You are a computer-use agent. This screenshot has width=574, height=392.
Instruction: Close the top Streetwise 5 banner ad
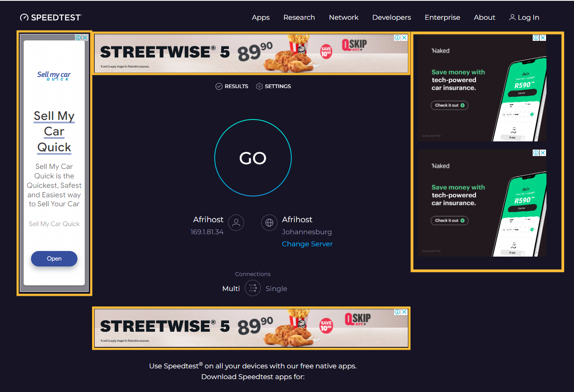[404, 37]
